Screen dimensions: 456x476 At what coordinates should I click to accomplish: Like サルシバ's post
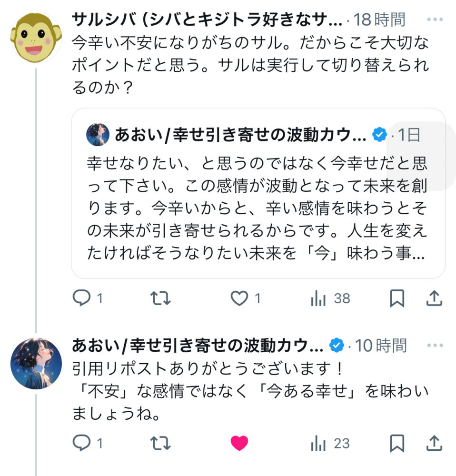point(239,298)
